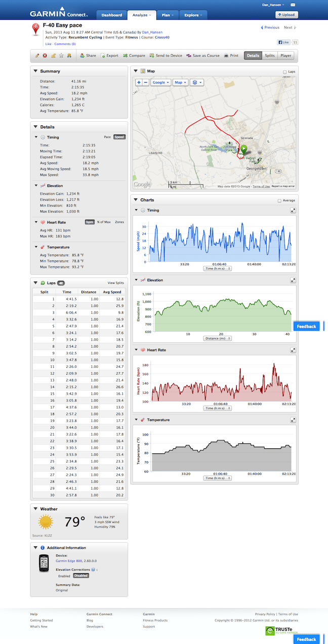Image resolution: width=328 pixels, height=644 pixels.
Task: Click the Export button
Action: coord(109,56)
